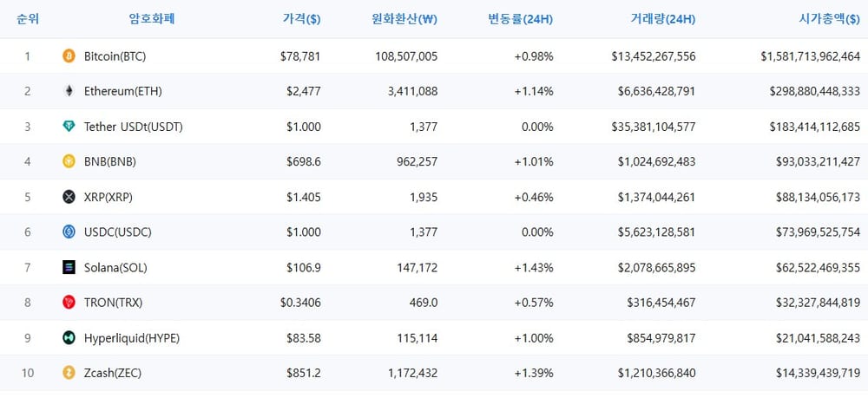Select XRP market cap $88,134,056,173
This screenshot has height=398, width=868.
tap(818, 198)
